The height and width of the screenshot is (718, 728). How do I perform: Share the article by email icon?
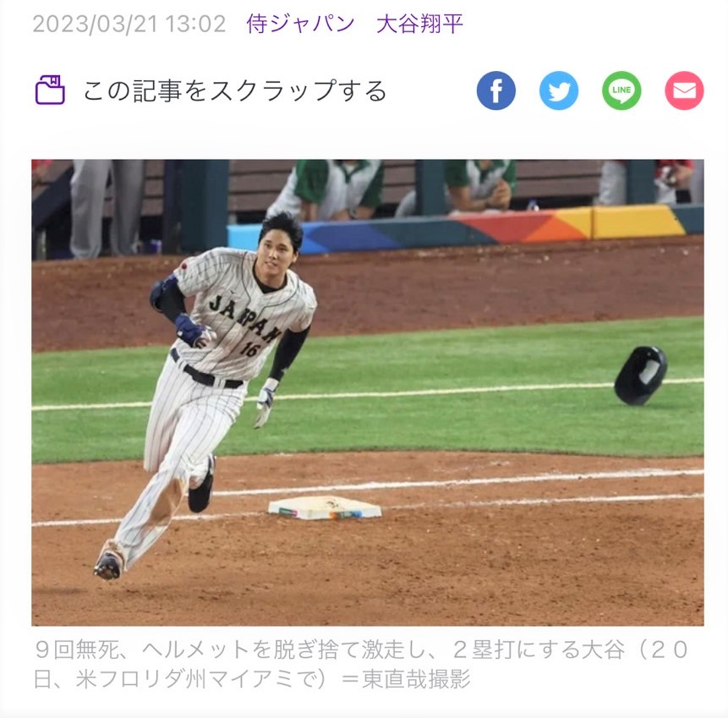[684, 90]
